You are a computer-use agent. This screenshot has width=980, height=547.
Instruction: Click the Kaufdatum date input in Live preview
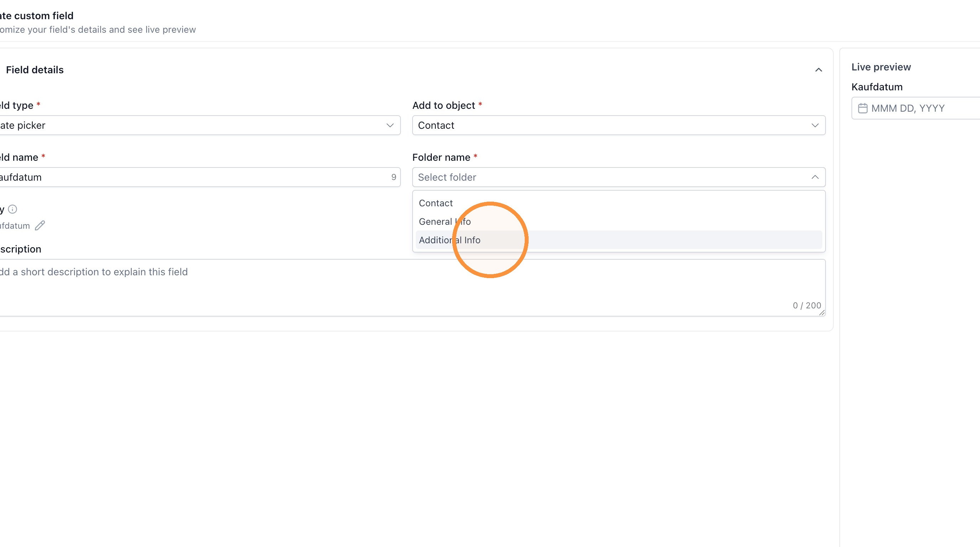(916, 108)
